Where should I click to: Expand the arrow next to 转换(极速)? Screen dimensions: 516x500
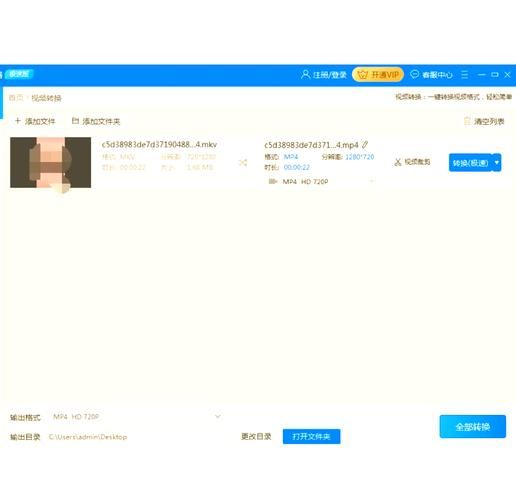(497, 163)
